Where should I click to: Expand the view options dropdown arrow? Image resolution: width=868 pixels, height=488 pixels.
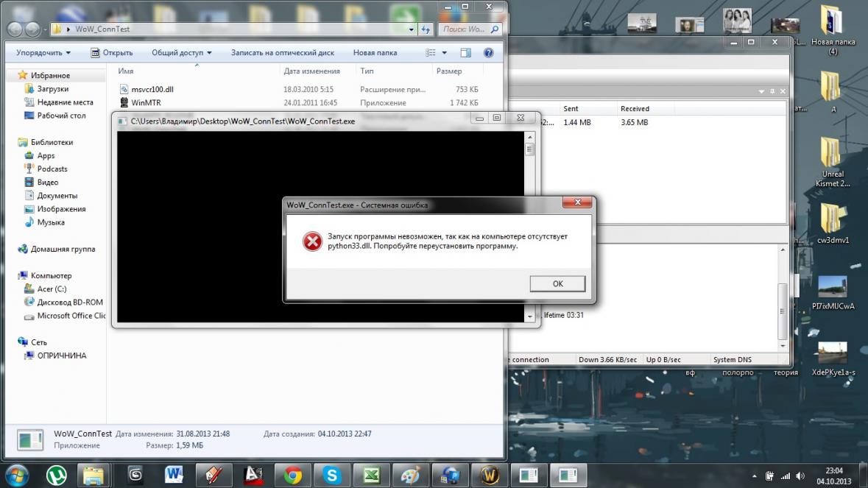coord(445,53)
